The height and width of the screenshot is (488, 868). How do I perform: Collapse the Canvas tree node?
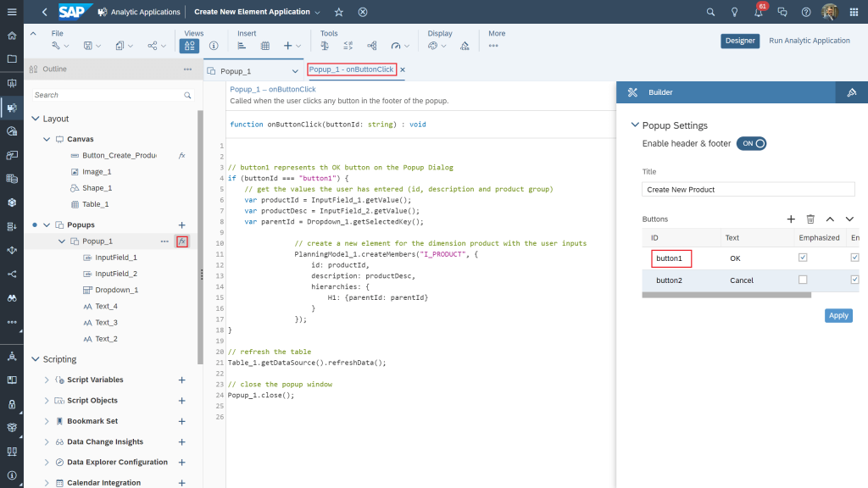pos(47,140)
